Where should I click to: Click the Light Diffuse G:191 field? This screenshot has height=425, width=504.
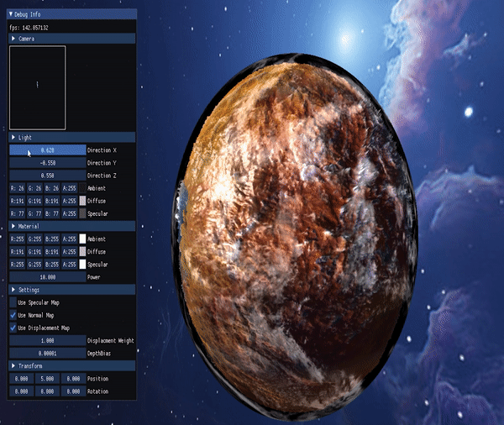(x=34, y=201)
